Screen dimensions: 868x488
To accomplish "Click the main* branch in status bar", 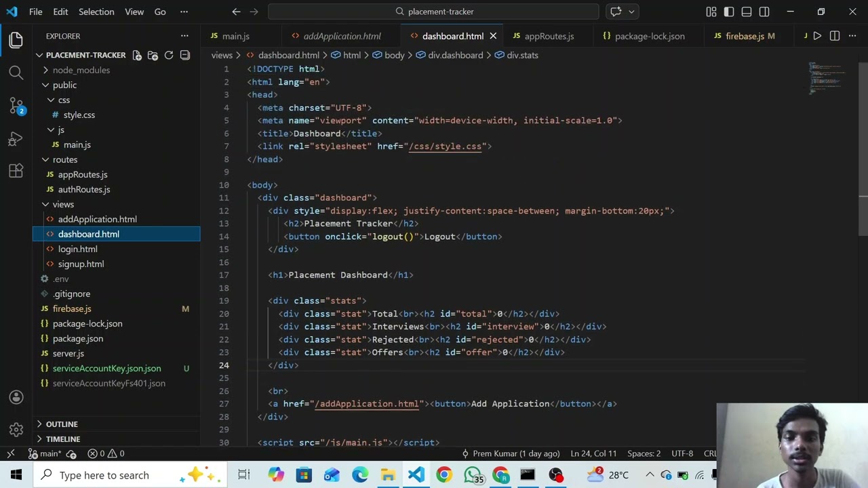I will (45, 453).
